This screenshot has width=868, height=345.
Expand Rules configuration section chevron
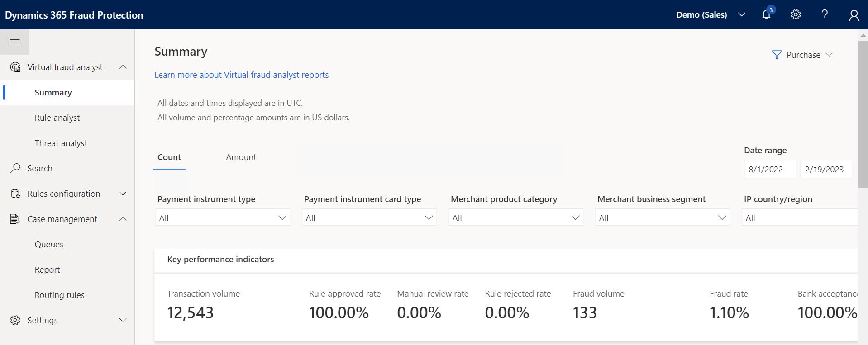pos(123,194)
